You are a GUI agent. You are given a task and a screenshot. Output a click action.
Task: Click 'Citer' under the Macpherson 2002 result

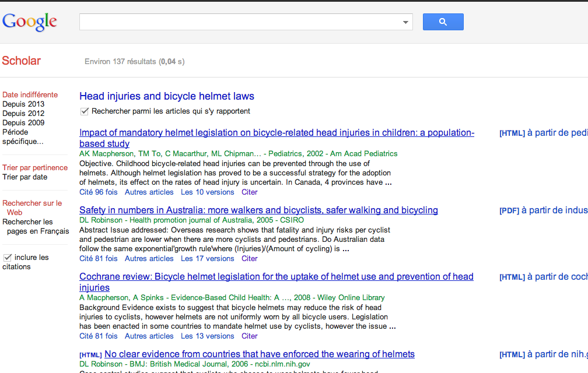pyautogui.click(x=250, y=192)
